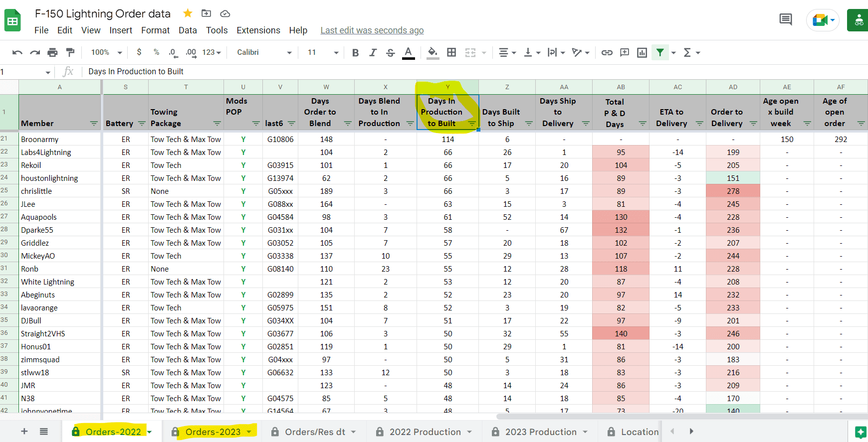Screen dimensions: 868x442
Task: Pick a cell fill color
Action: pos(433,52)
